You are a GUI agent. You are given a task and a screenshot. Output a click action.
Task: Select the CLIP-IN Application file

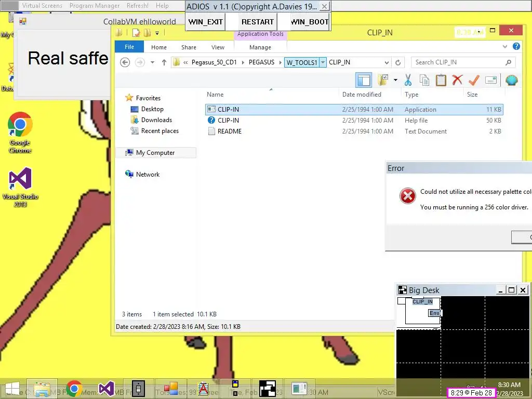click(x=354, y=109)
